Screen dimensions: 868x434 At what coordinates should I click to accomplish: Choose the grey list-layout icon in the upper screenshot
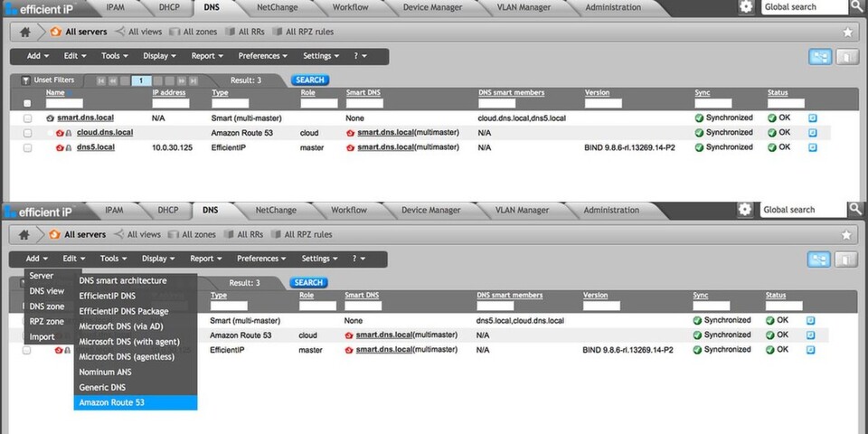coord(847,56)
